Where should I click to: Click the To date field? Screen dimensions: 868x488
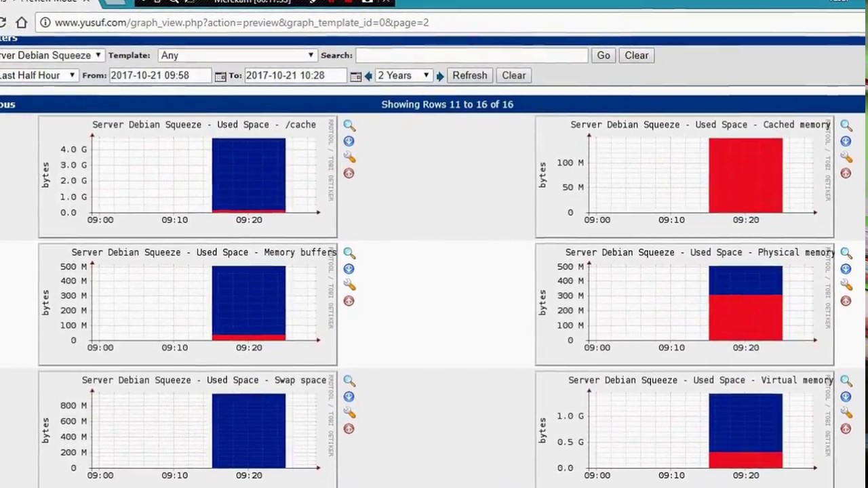[x=296, y=75]
